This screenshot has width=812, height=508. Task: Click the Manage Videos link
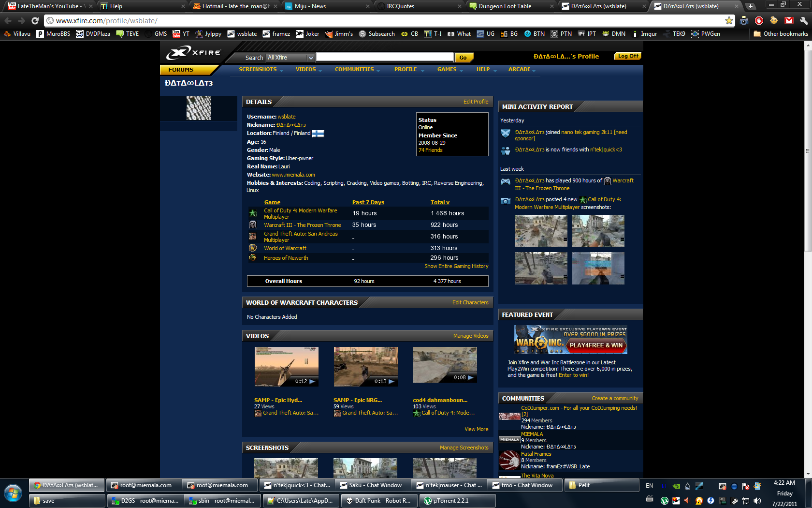[471, 336]
